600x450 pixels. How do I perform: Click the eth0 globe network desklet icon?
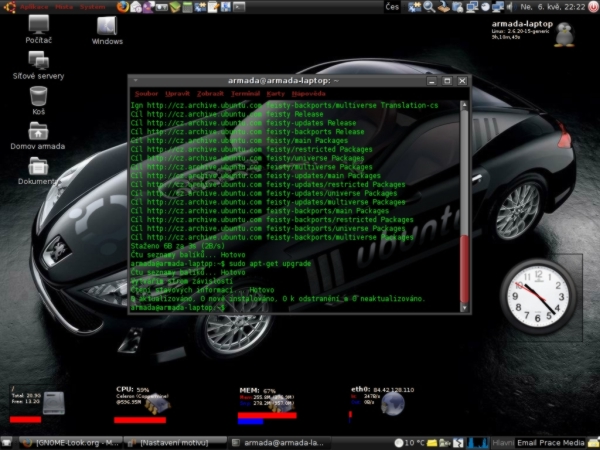pos(393,404)
